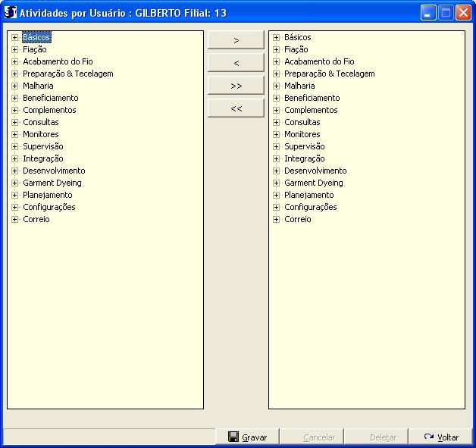Expand Fiação node in right tree
Image resolution: width=476 pixels, height=448 pixels.
(x=276, y=49)
